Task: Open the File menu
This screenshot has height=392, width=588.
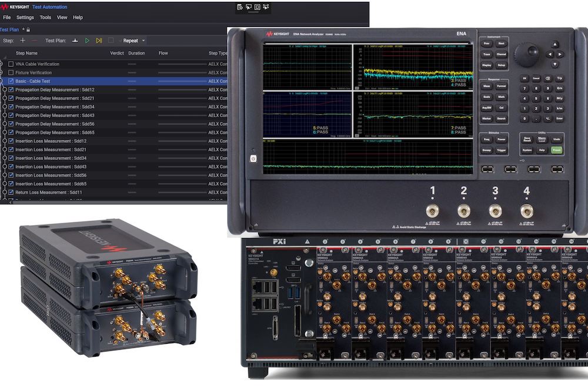Action: (6, 17)
